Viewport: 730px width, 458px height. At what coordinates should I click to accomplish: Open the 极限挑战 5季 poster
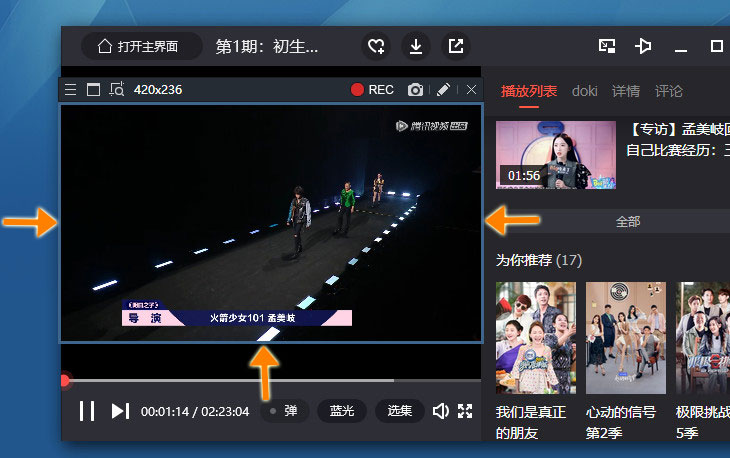pos(703,338)
